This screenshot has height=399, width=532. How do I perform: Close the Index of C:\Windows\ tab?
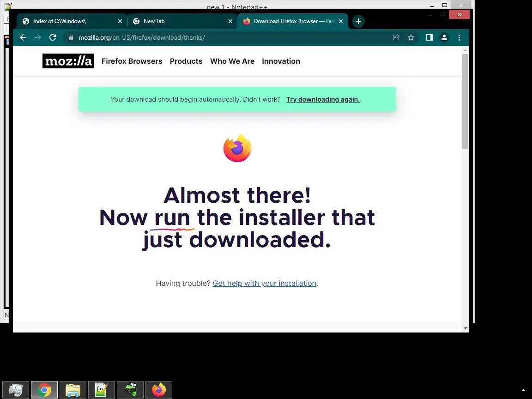pyautogui.click(x=120, y=21)
